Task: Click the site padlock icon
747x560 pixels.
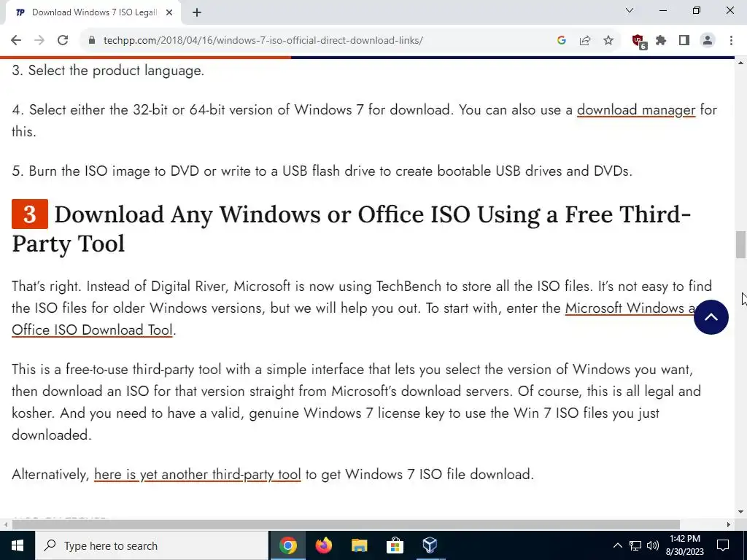Action: tap(92, 41)
